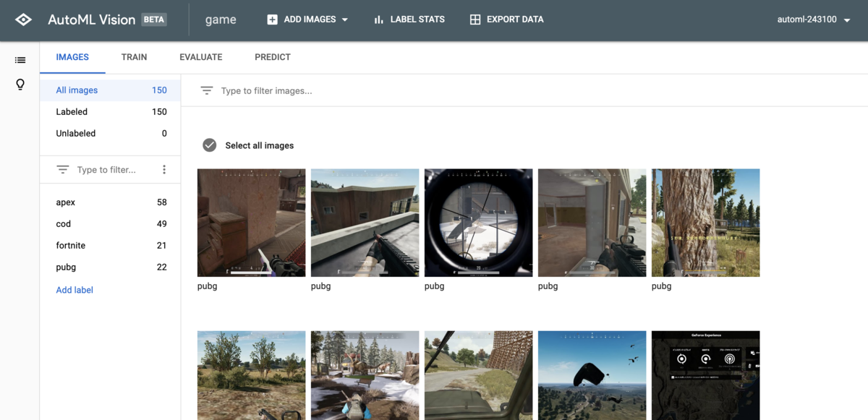Show Unlabeled images category
The width and height of the screenshot is (868, 420).
110,134
